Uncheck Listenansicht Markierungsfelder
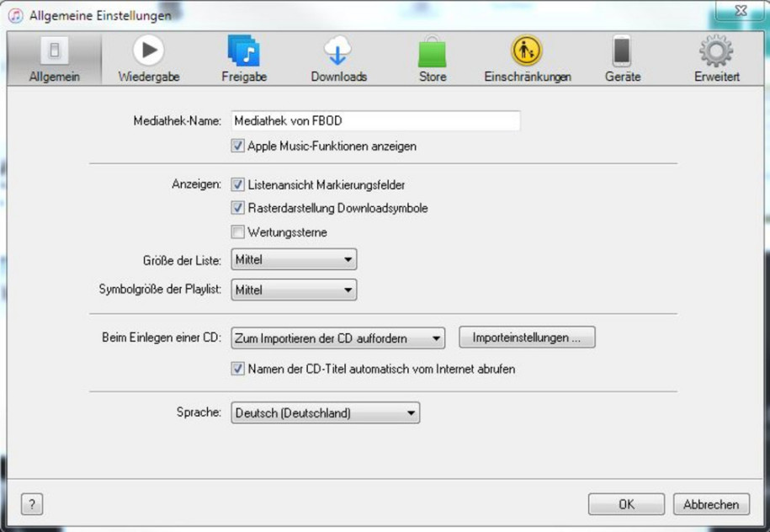 click(237, 184)
